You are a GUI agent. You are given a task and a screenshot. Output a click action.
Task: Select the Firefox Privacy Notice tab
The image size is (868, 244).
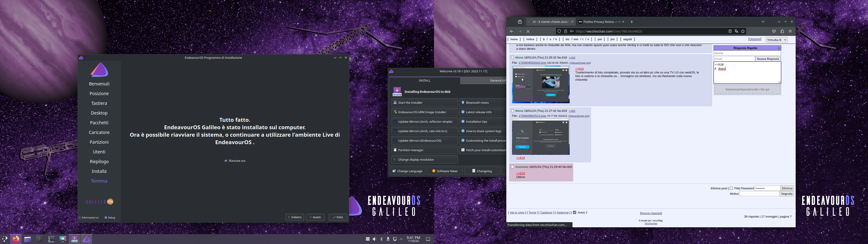pyautogui.click(x=601, y=22)
